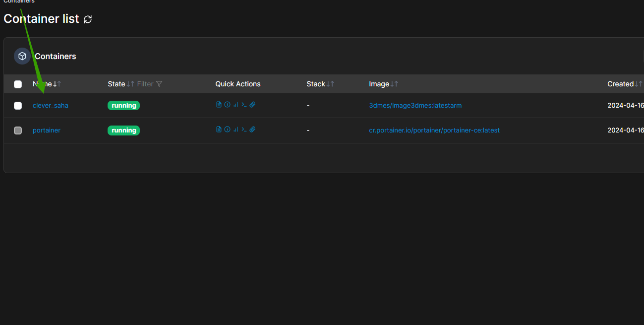Select all containers checkbox
This screenshot has height=325, width=644.
coord(18,84)
